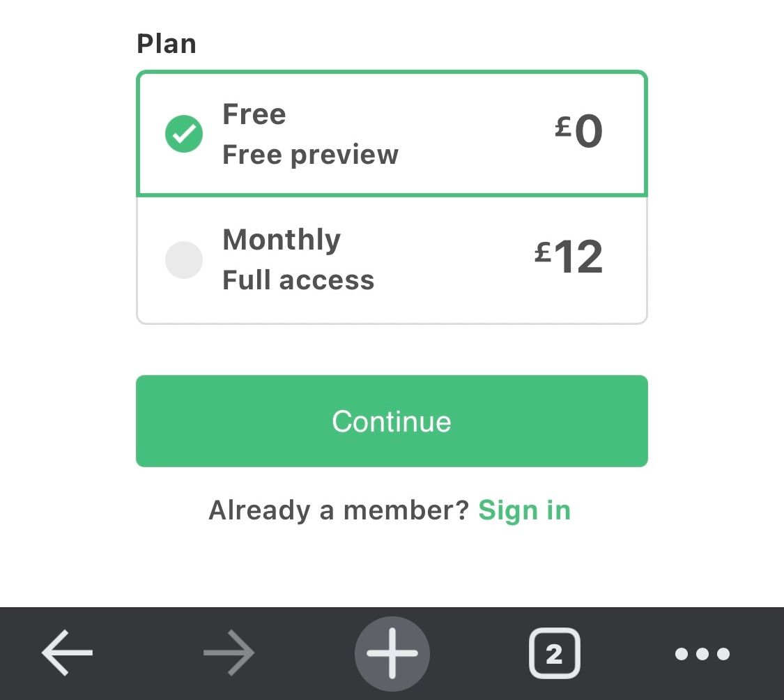
Task: Go forward using the right arrow icon
Action: (x=229, y=653)
